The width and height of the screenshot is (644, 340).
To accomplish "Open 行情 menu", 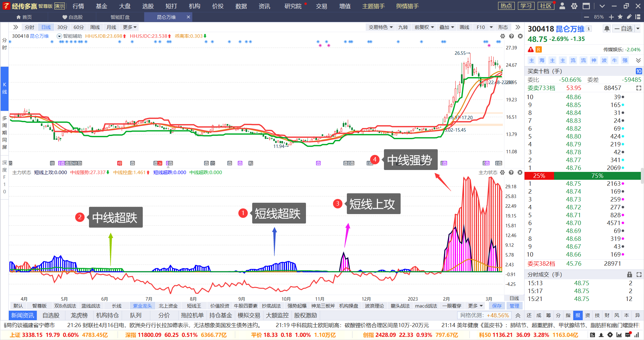I will pos(78,6).
